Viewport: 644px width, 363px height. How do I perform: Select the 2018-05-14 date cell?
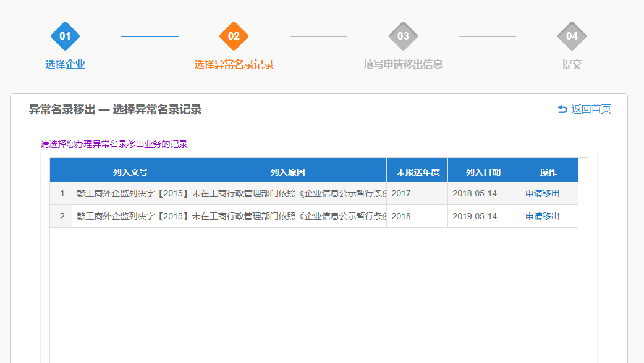[x=475, y=193]
